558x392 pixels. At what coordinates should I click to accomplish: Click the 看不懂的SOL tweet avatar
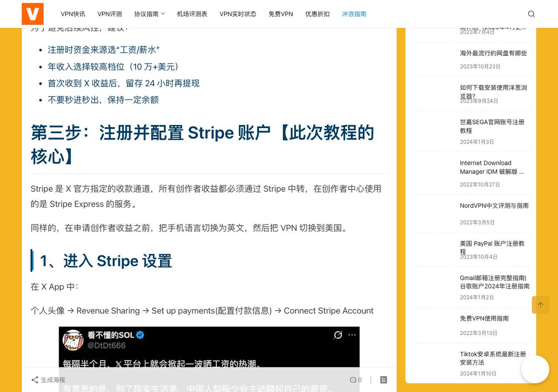(x=73, y=340)
